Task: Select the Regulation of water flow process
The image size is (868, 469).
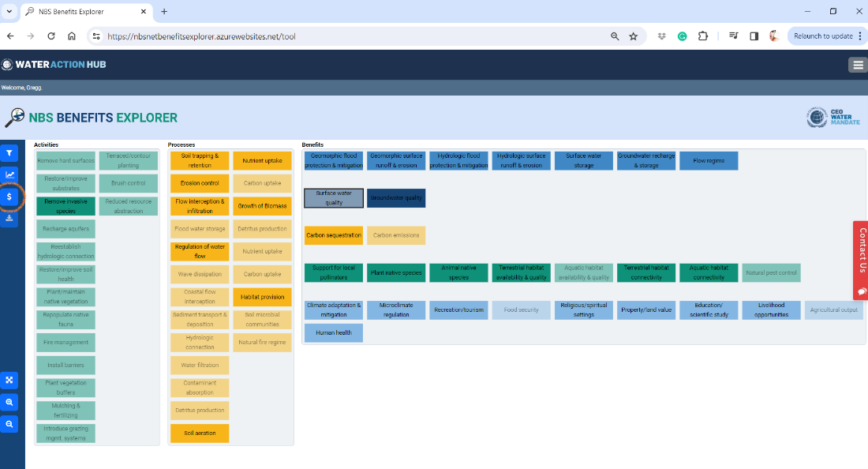Action: pos(200,251)
